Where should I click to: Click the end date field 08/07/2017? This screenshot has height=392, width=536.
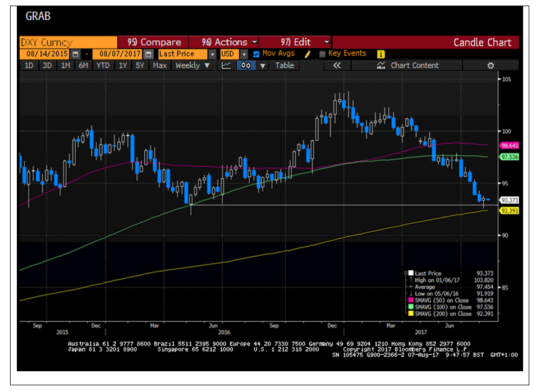(x=118, y=54)
